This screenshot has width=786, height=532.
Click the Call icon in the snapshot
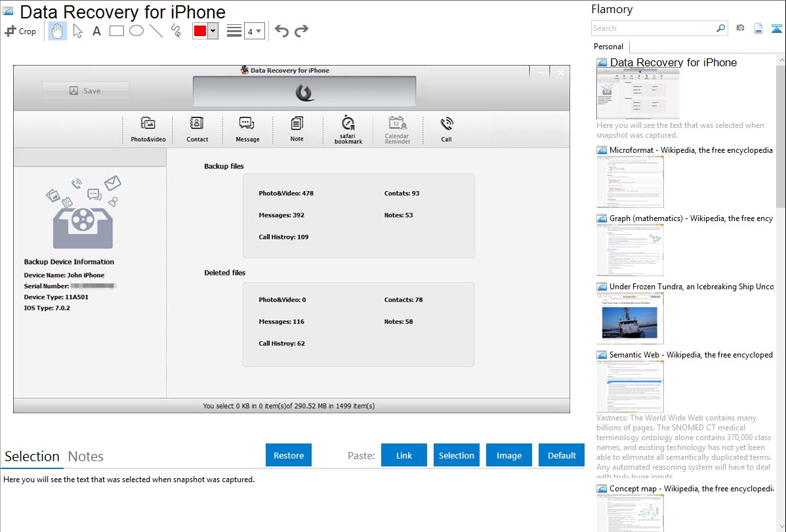446,129
